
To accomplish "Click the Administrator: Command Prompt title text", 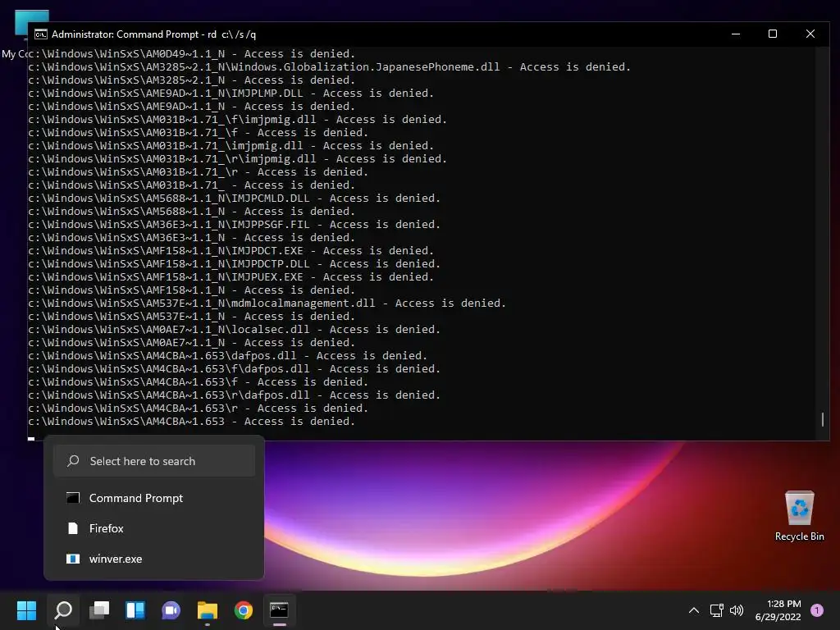I will point(153,34).
